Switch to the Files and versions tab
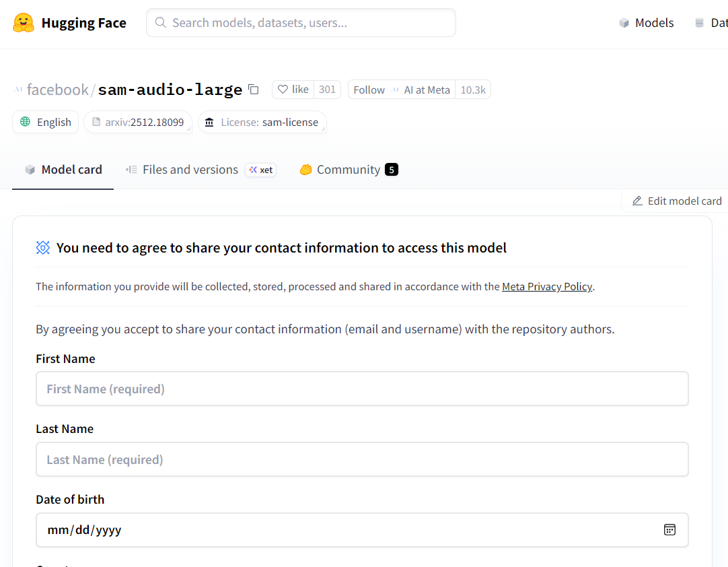Viewport: 728px width, 567px height. (190, 170)
